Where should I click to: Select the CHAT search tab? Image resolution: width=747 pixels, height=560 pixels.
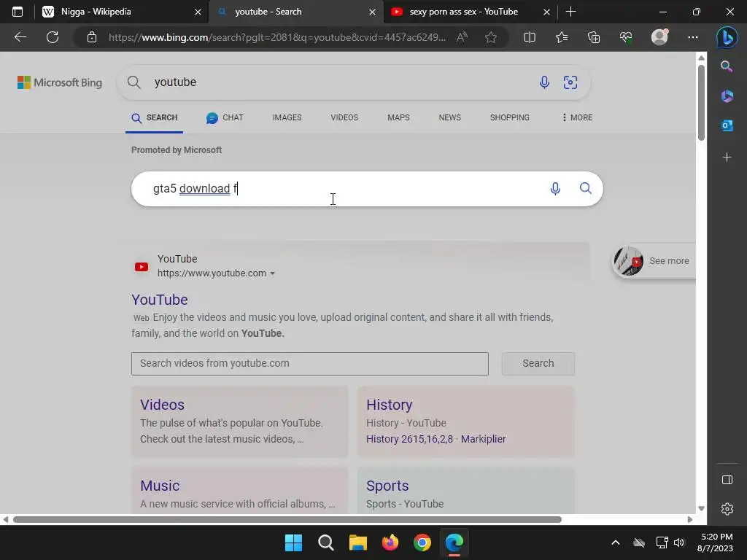(x=225, y=117)
